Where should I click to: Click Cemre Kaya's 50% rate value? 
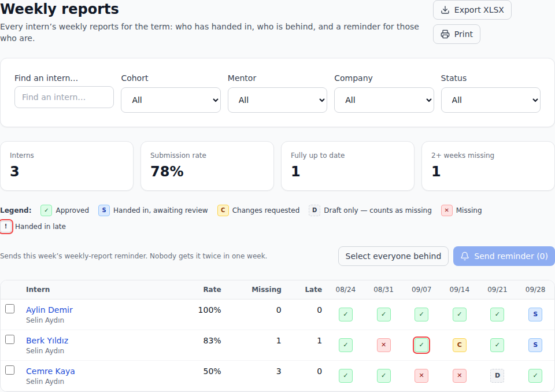(x=212, y=371)
